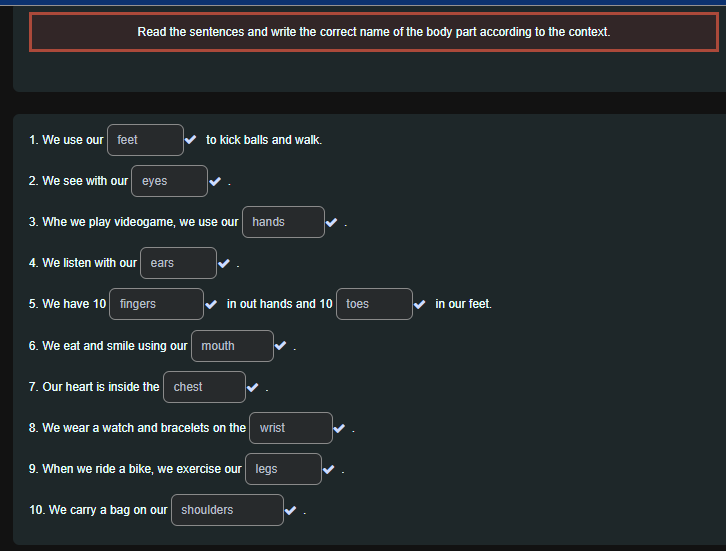The height and width of the screenshot is (551, 726).
Task: Select the 'hands' text field in sentence 3
Action: coord(283,222)
